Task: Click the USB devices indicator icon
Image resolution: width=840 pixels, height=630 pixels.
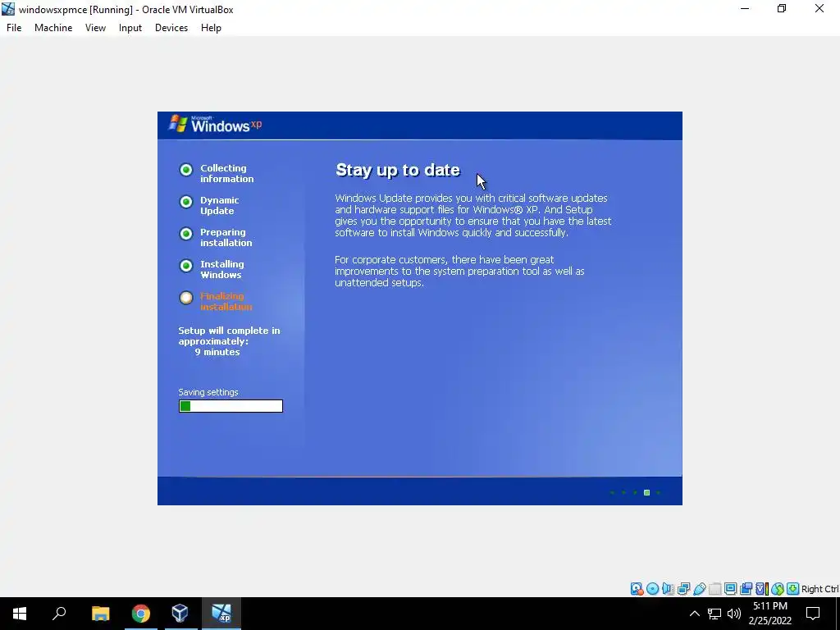Action: pyautogui.click(x=700, y=589)
